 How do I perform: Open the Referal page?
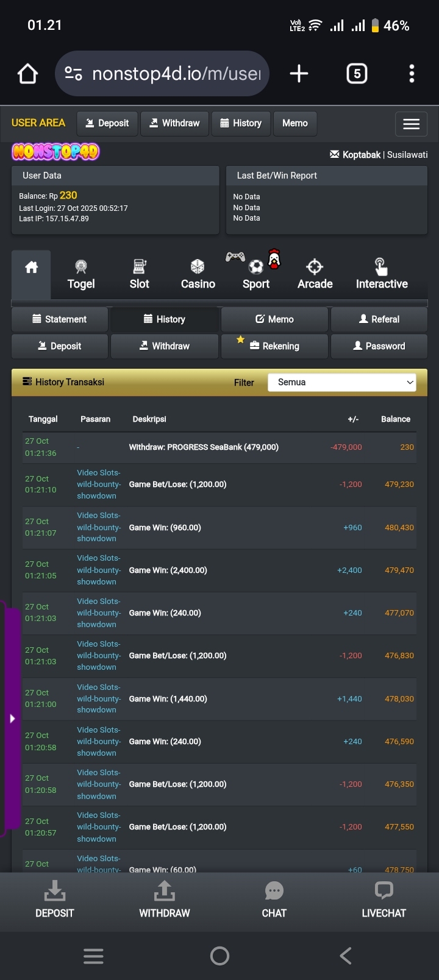point(379,319)
